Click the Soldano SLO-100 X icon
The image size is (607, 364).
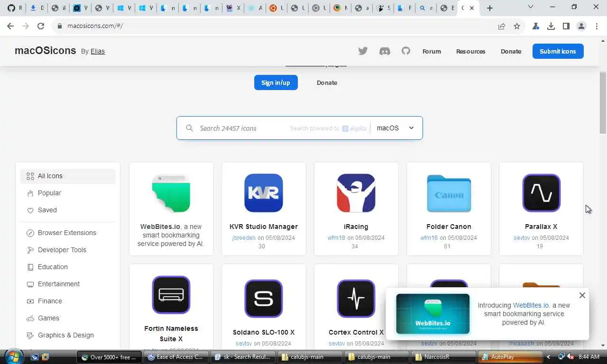point(264,298)
